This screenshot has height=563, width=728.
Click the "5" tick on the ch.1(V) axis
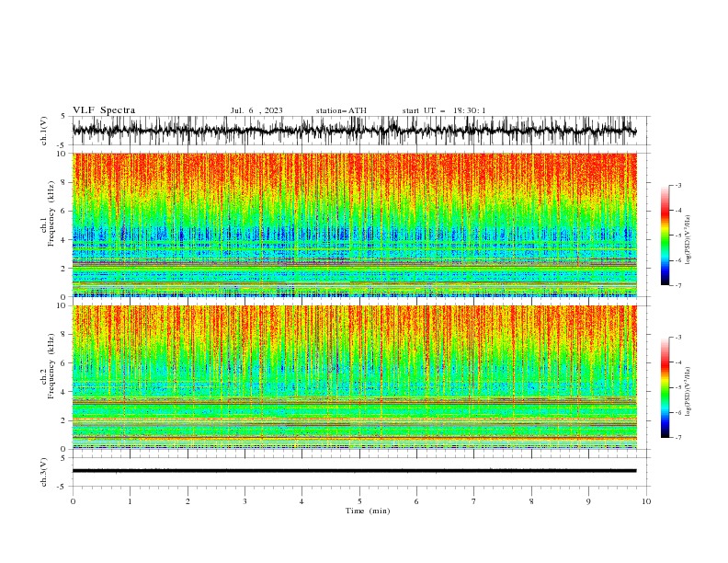pos(63,117)
